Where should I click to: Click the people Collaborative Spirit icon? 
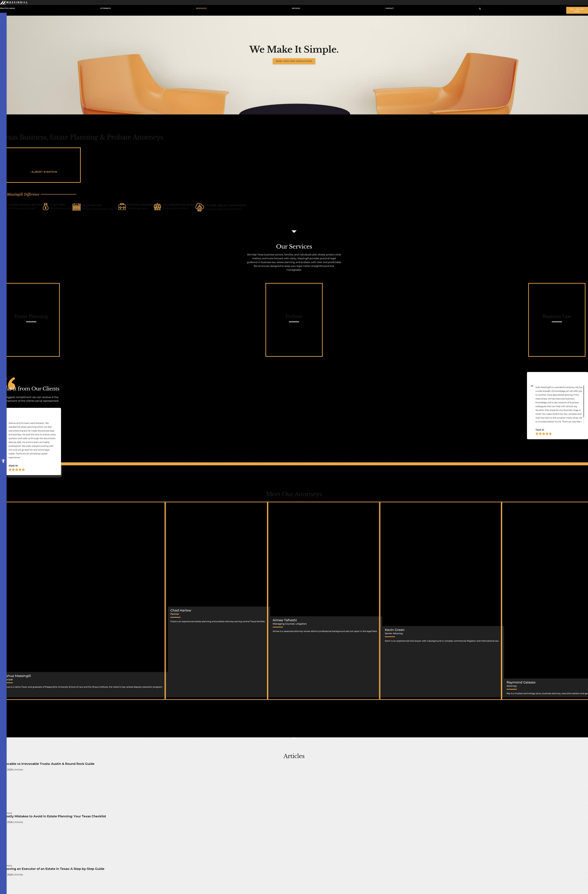click(x=157, y=207)
